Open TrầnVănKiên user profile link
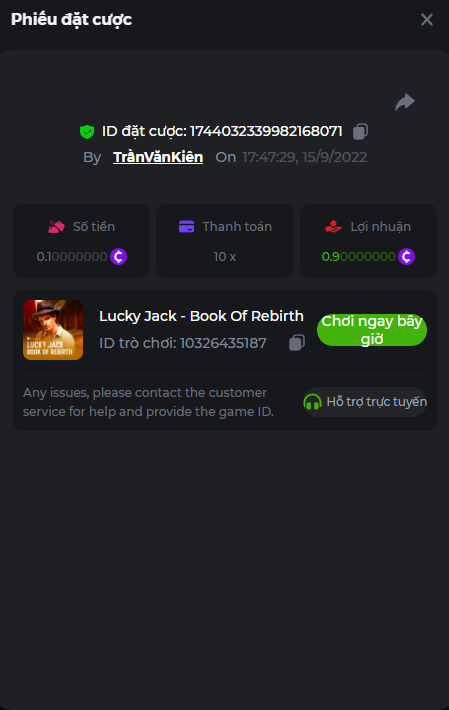 pyautogui.click(x=158, y=157)
